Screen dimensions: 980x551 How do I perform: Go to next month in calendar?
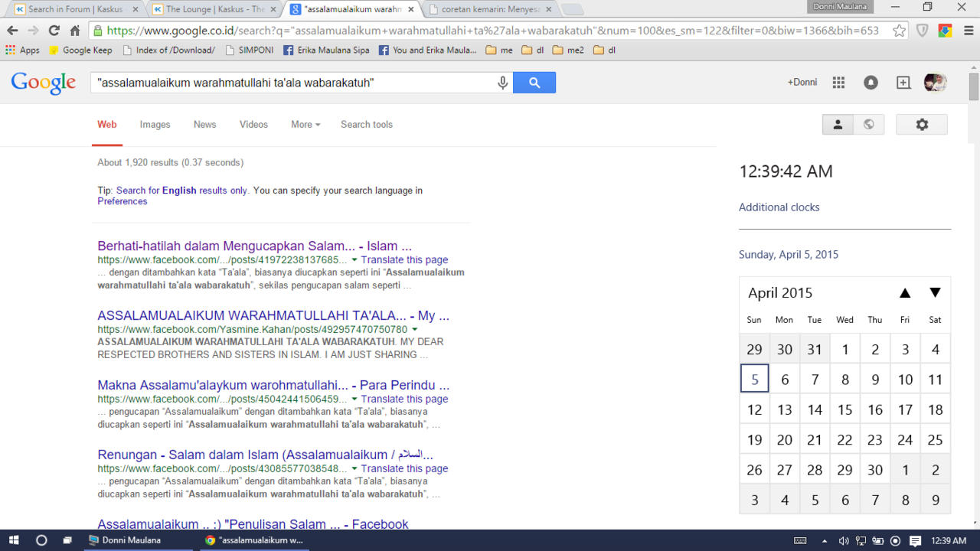tap(935, 292)
